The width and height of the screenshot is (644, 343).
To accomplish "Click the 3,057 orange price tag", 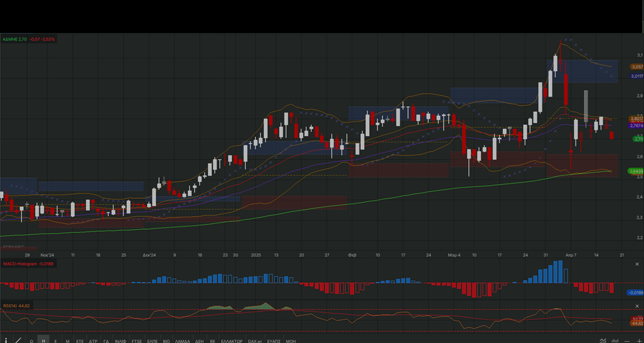I will [637, 67].
